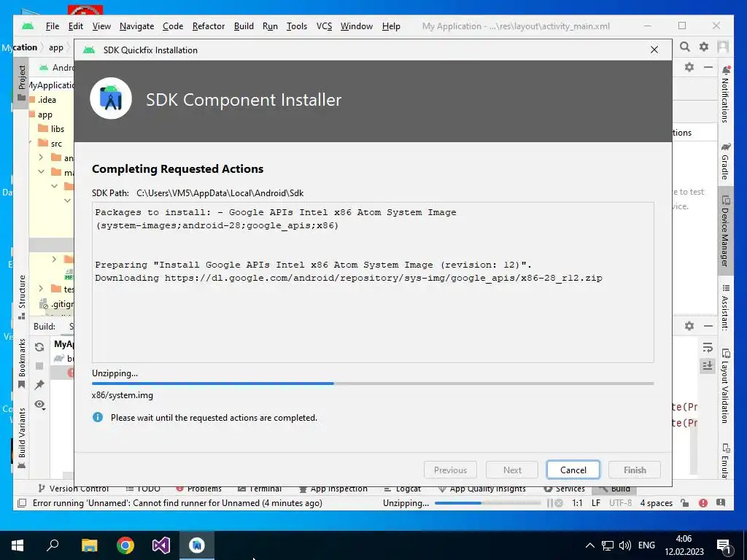747x560 pixels.
Task: Click the UTF-8 encoding indicator
Action: coord(620,503)
